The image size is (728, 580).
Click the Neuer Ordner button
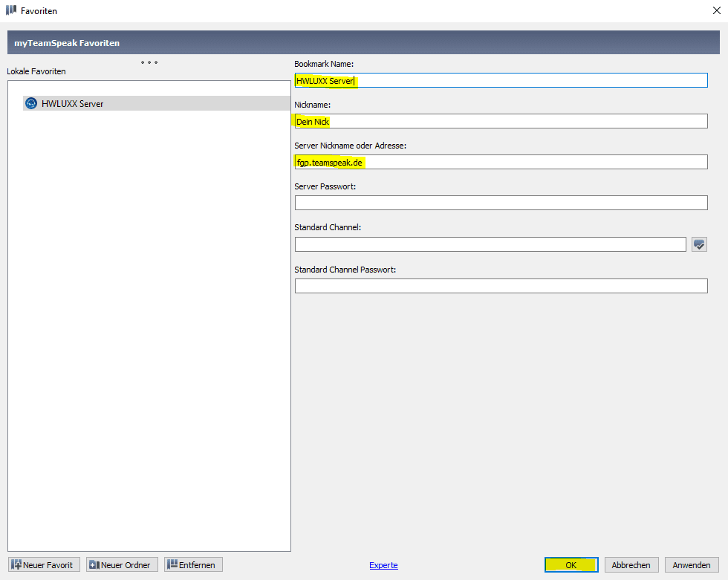(x=122, y=564)
